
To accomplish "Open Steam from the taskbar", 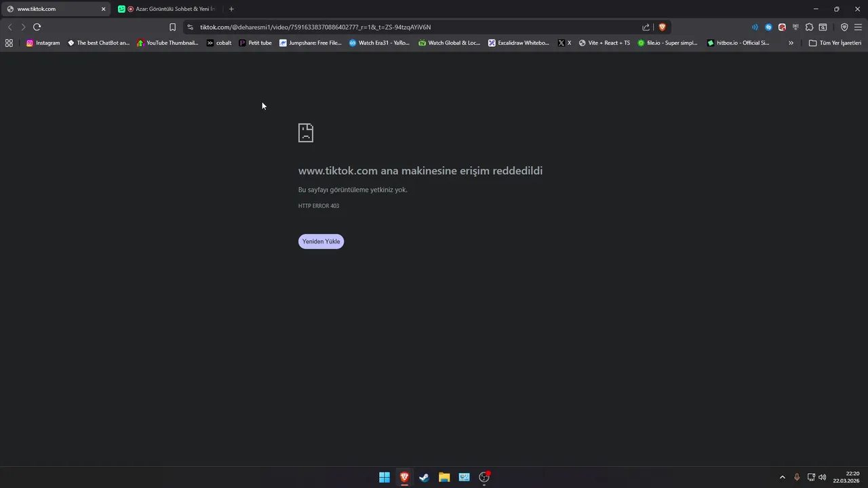I will 424,477.
